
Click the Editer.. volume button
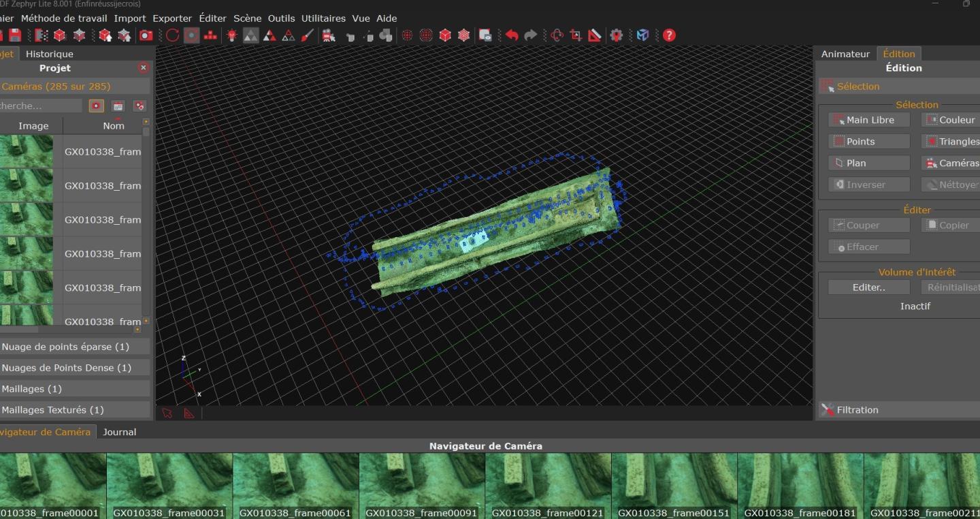[x=869, y=287]
